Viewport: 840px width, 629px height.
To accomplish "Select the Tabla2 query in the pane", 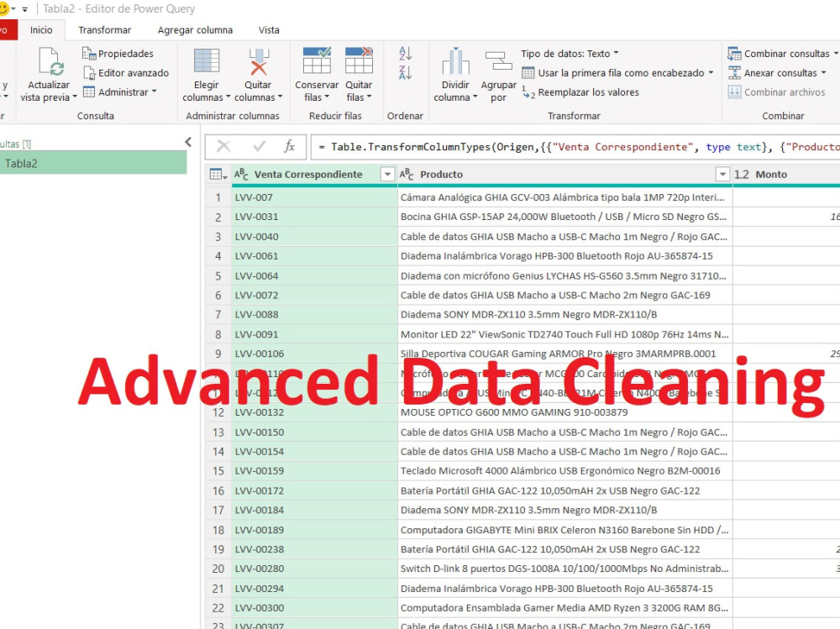I will (x=93, y=163).
